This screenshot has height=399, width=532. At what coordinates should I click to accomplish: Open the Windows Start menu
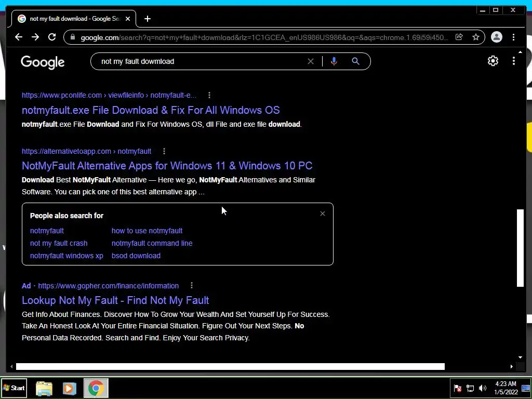point(14,388)
